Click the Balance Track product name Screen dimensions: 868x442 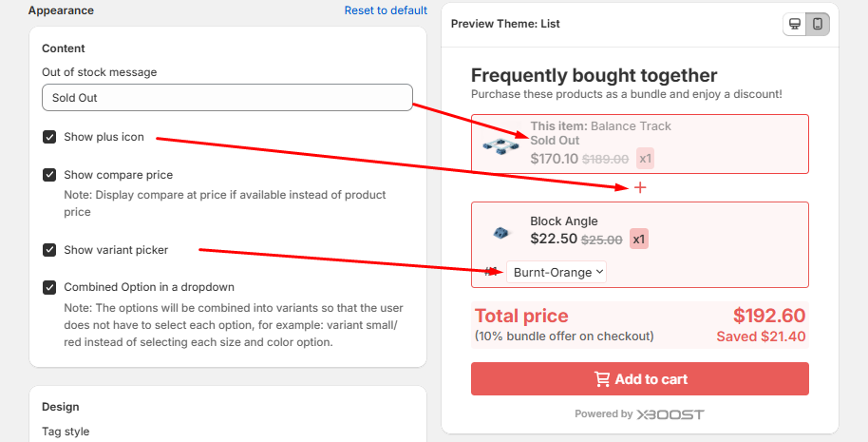click(631, 125)
